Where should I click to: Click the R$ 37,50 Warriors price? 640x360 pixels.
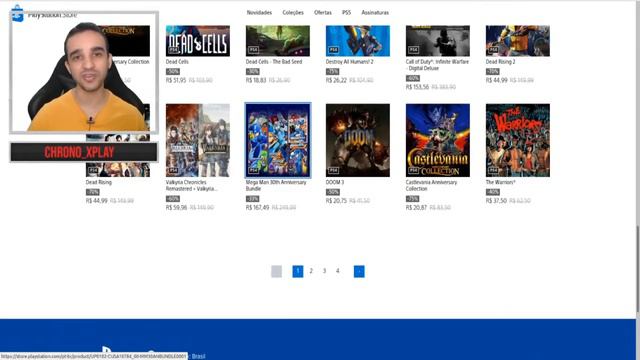coord(496,201)
